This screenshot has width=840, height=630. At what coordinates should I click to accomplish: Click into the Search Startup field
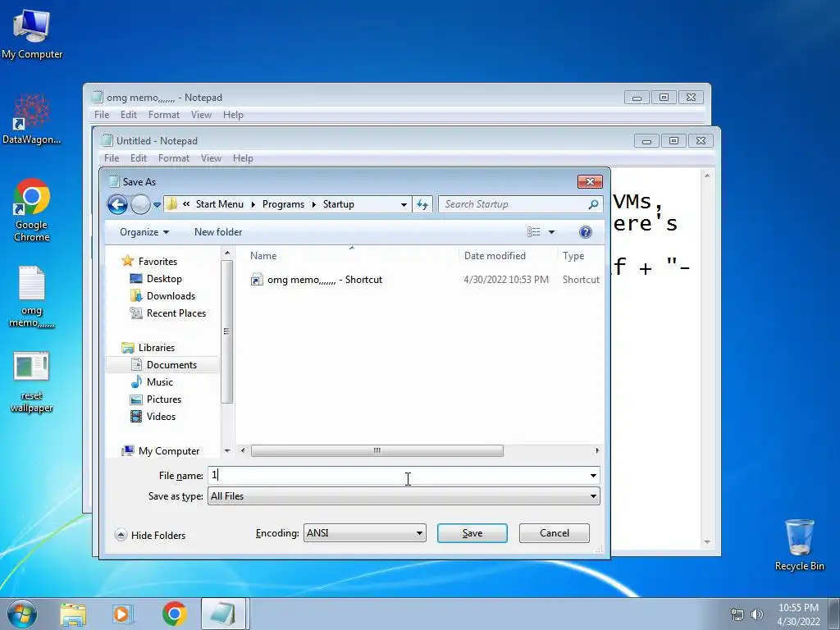(x=514, y=204)
